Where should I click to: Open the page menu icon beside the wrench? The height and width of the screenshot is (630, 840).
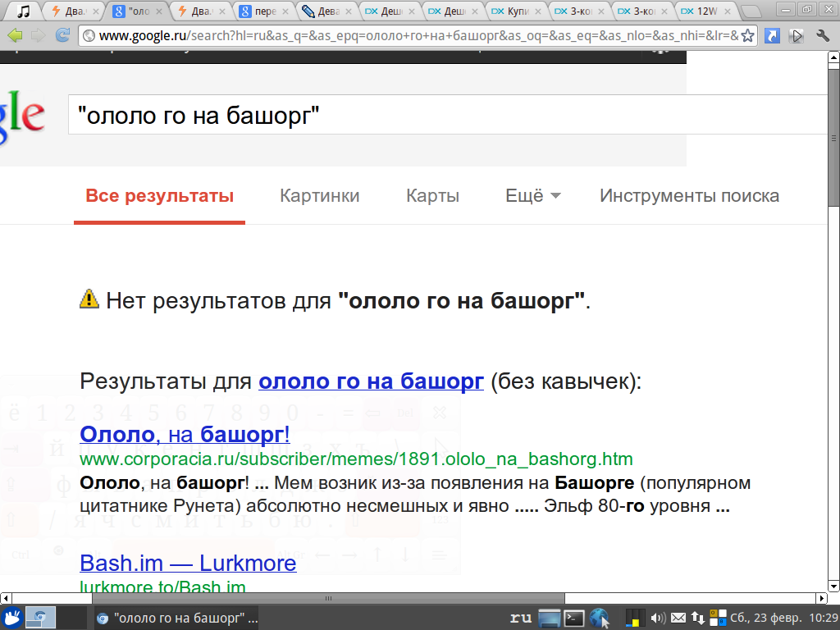tap(797, 36)
